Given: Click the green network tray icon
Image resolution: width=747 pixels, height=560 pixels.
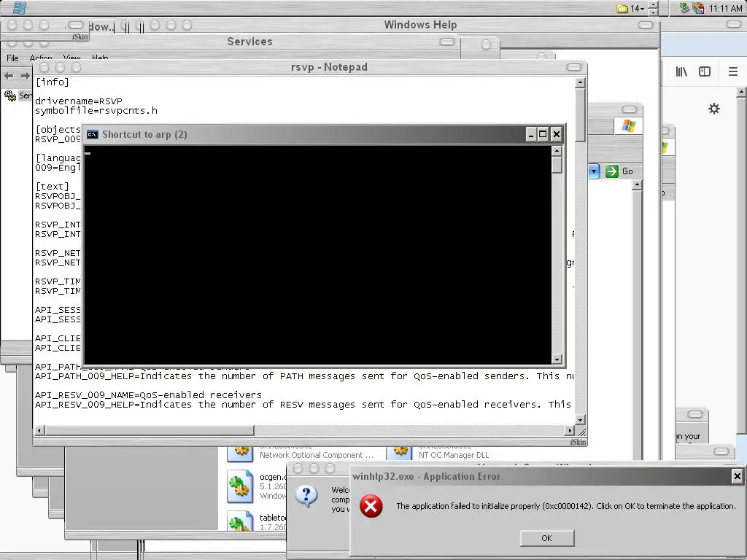Looking at the screenshot, I should [x=684, y=7].
